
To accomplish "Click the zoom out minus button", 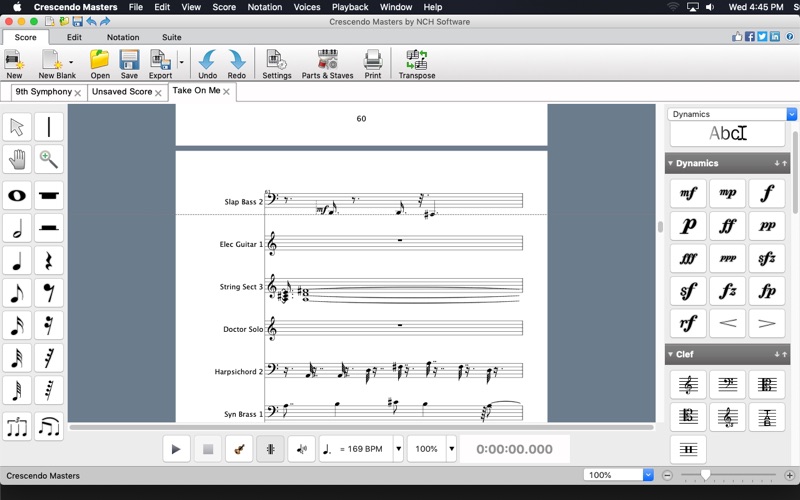I will pos(667,475).
